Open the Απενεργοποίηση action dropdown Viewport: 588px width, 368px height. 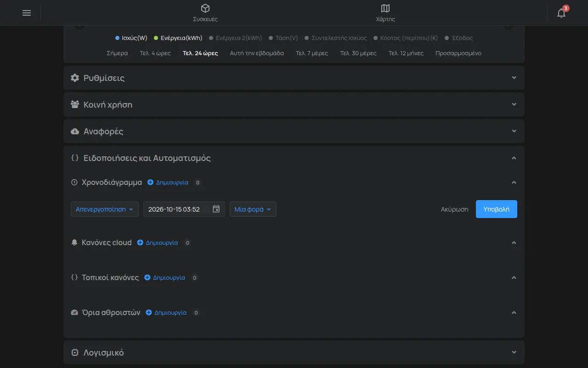pos(105,209)
